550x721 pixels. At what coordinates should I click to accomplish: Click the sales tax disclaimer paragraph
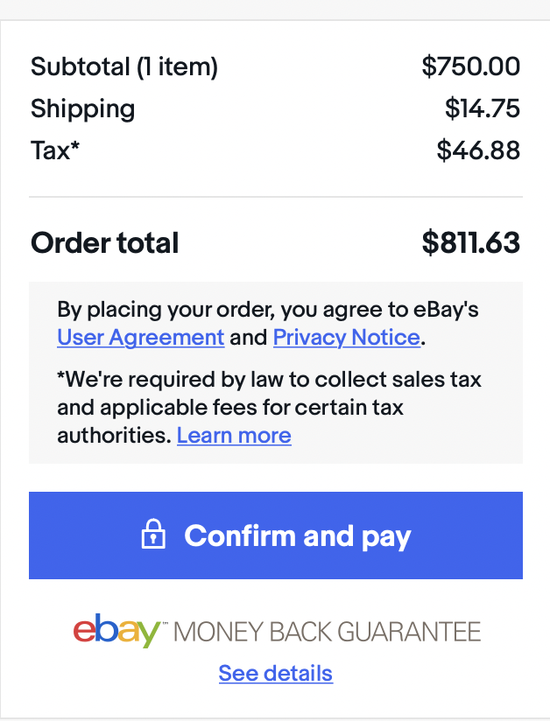269,407
